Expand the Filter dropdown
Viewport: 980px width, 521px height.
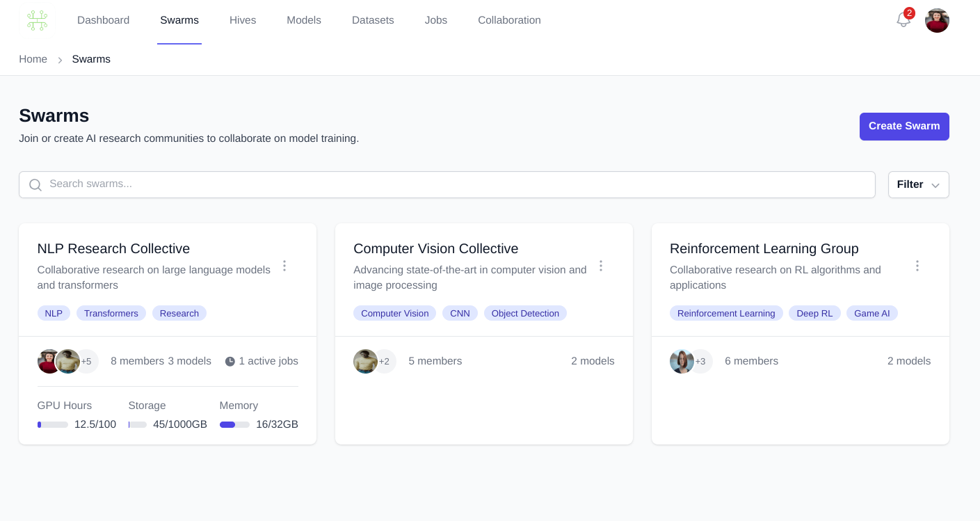[x=917, y=185]
